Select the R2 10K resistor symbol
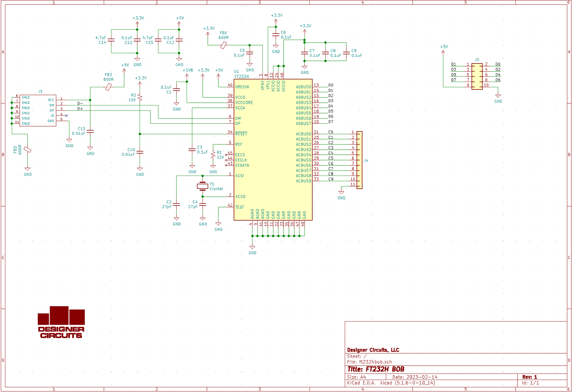This screenshot has height=392, width=572. [140, 97]
